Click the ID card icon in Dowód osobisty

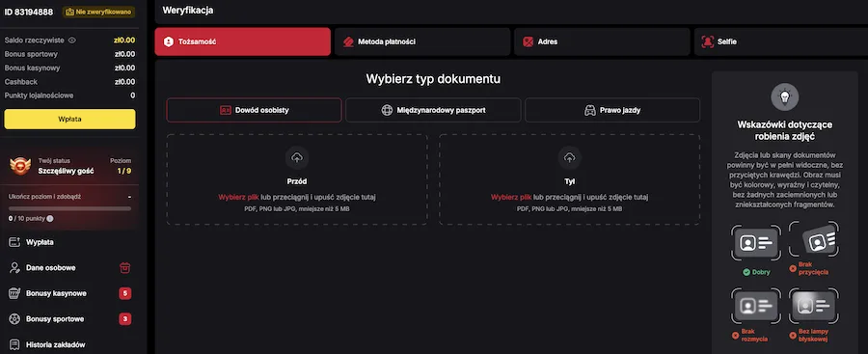coord(226,110)
